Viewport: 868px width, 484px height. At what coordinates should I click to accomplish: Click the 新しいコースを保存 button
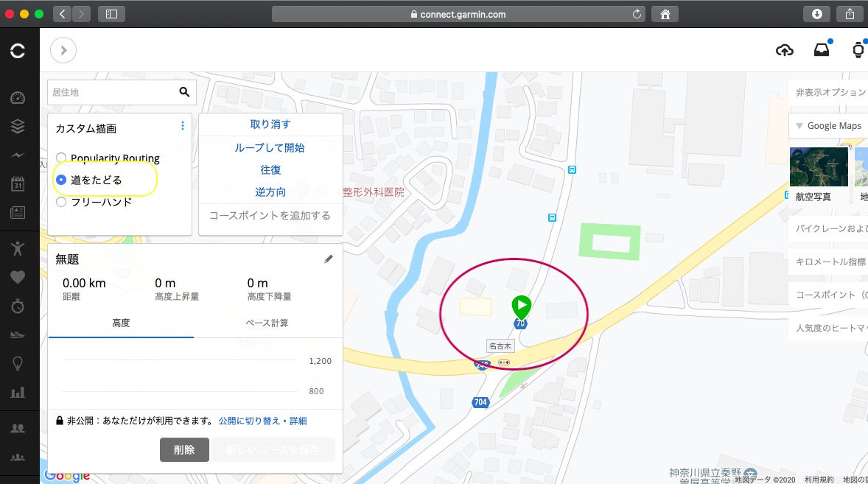(x=273, y=449)
